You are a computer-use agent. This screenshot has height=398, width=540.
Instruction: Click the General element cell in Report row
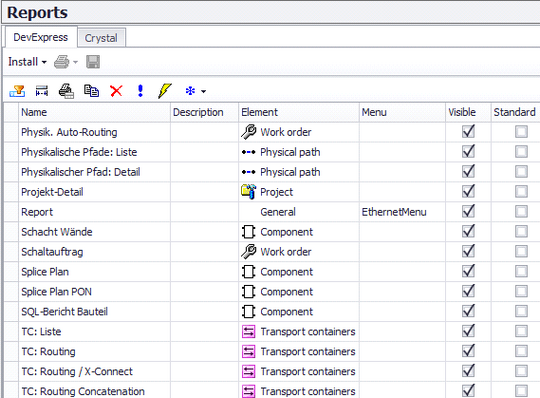tap(299, 212)
